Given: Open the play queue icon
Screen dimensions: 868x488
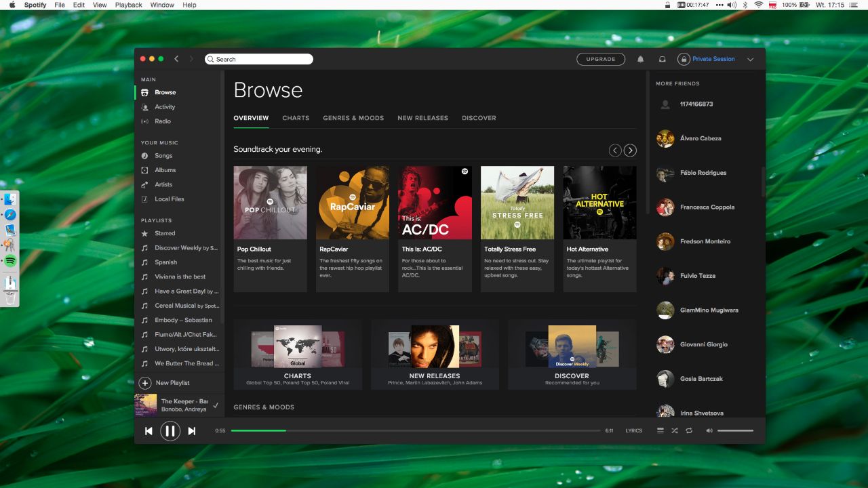Looking at the screenshot, I should pyautogui.click(x=660, y=430).
